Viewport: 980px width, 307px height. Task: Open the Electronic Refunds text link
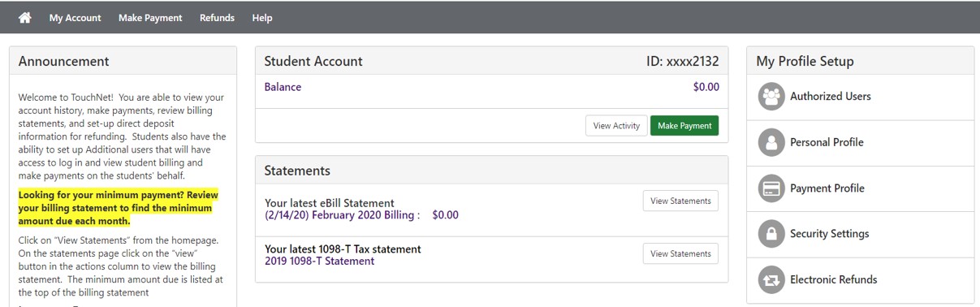(833, 279)
